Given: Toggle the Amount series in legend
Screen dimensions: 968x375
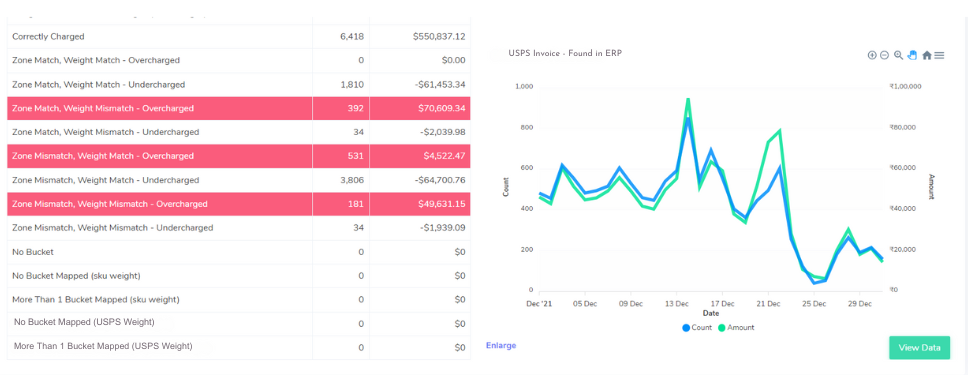Looking at the screenshot, I should click(x=736, y=327).
